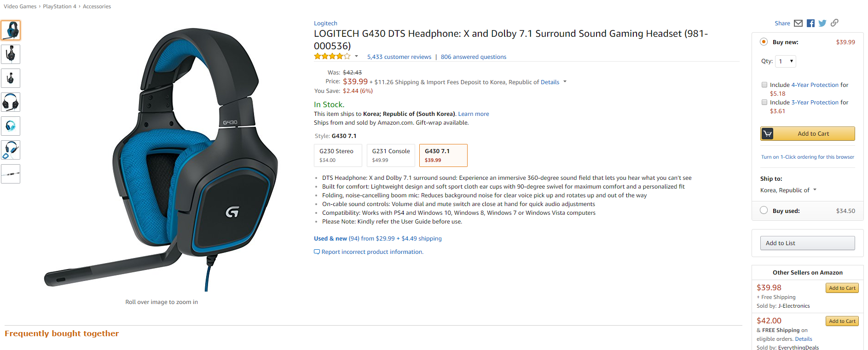Click the Add to List button
The height and width of the screenshot is (350, 868).
tap(807, 243)
